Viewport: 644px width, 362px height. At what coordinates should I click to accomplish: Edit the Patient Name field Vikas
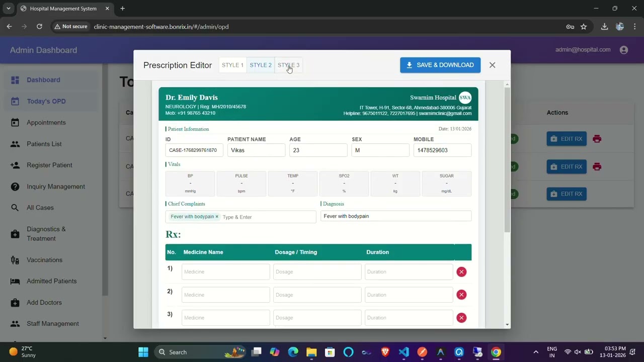tap(256, 150)
